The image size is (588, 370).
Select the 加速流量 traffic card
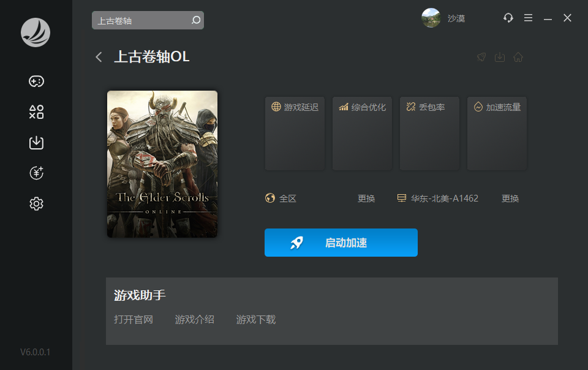pyautogui.click(x=497, y=134)
